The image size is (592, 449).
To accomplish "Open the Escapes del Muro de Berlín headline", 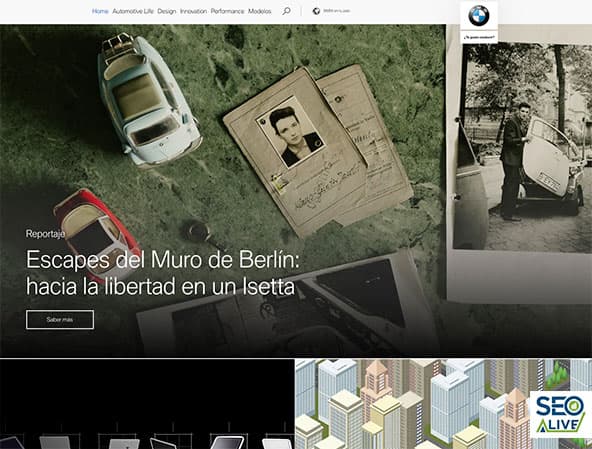I will pos(162,273).
